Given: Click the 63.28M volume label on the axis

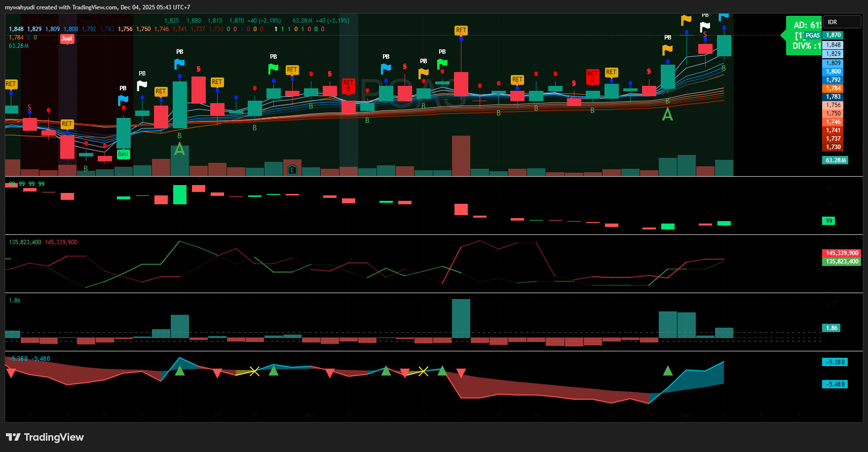Looking at the screenshot, I should pos(835,160).
